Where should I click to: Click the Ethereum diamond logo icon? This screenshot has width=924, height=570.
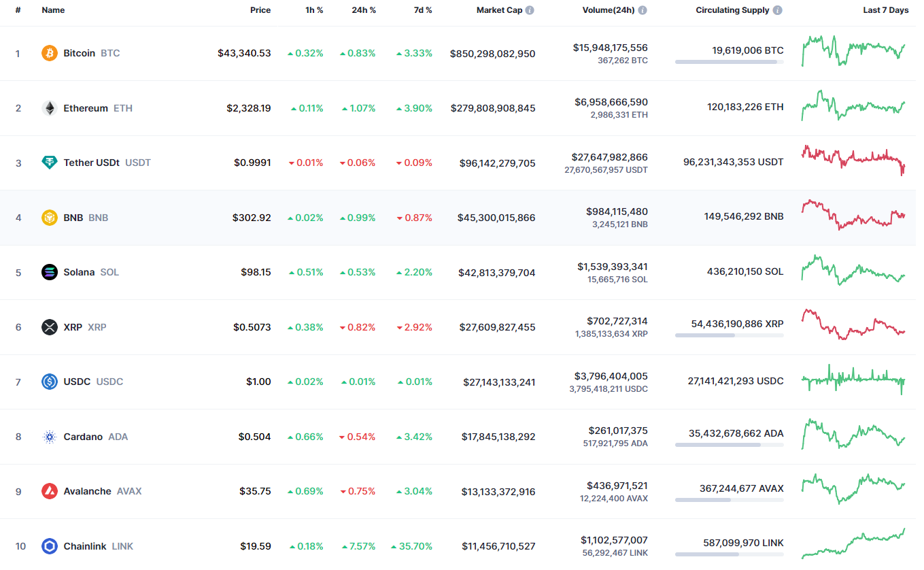(50, 108)
